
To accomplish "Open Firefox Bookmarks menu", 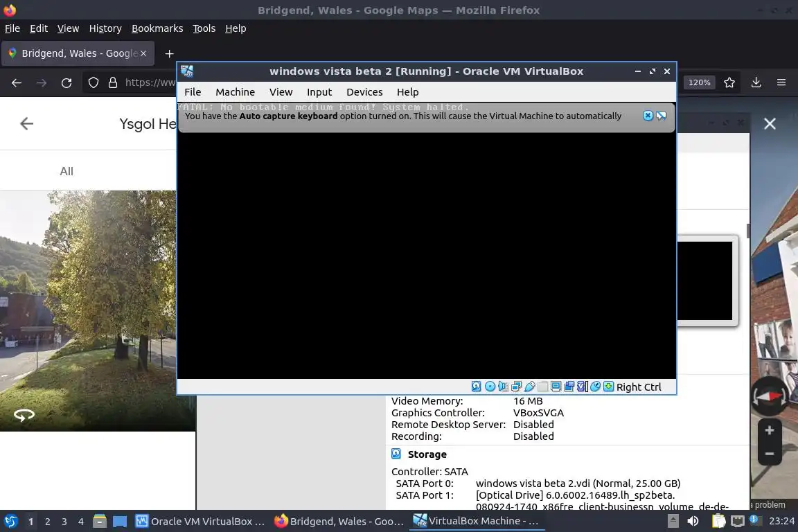I will click(157, 28).
